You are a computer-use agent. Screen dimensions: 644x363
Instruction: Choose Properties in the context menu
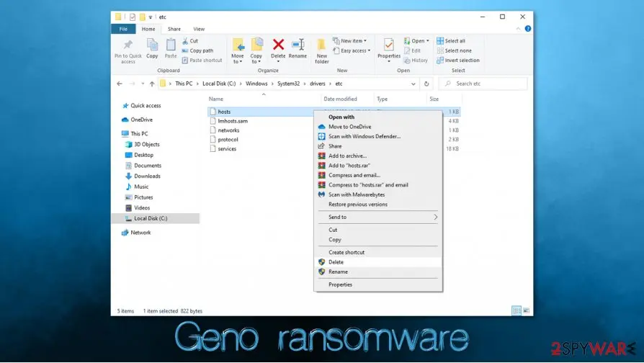pyautogui.click(x=378, y=284)
